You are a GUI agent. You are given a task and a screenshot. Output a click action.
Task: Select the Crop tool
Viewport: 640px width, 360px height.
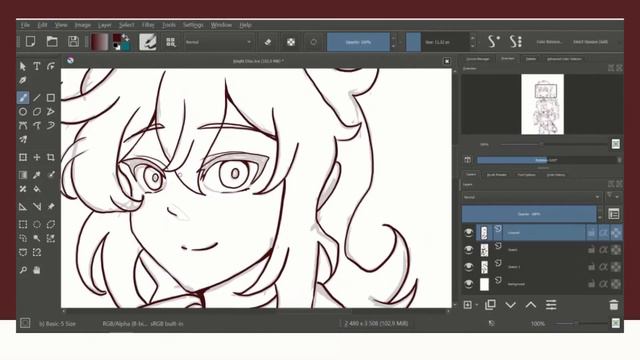(x=51, y=157)
